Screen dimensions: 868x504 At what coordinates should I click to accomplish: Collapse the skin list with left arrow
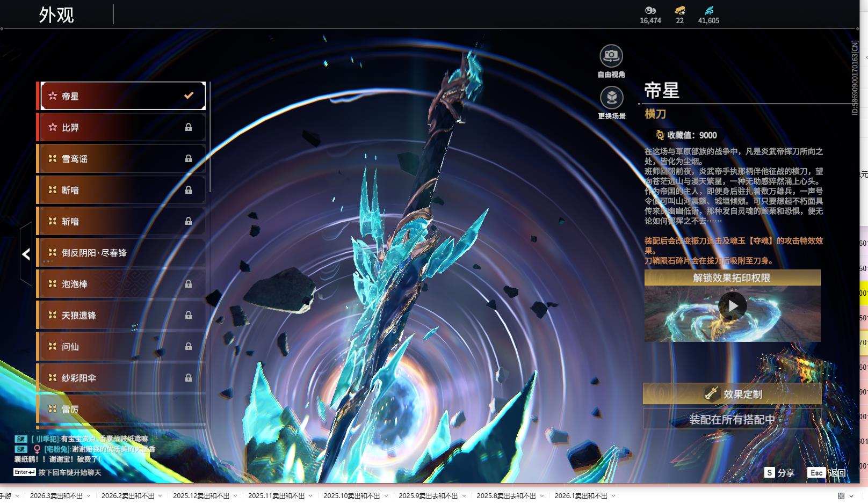coord(26,254)
